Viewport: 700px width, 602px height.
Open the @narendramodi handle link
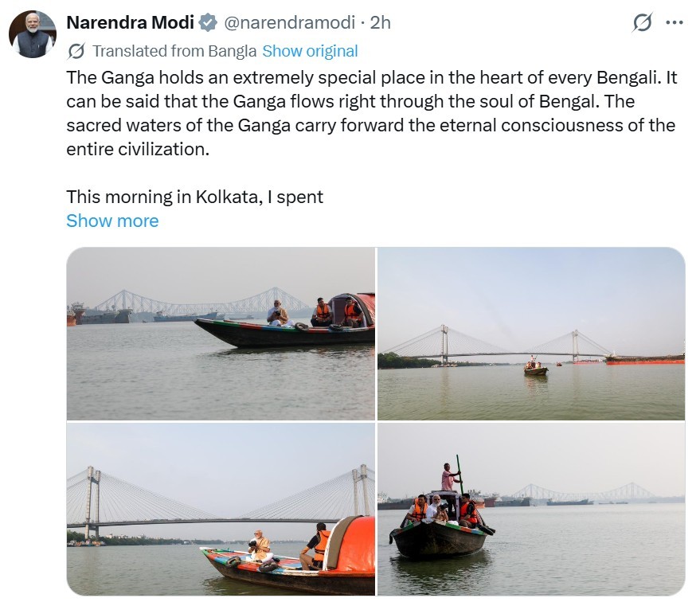[x=290, y=23]
